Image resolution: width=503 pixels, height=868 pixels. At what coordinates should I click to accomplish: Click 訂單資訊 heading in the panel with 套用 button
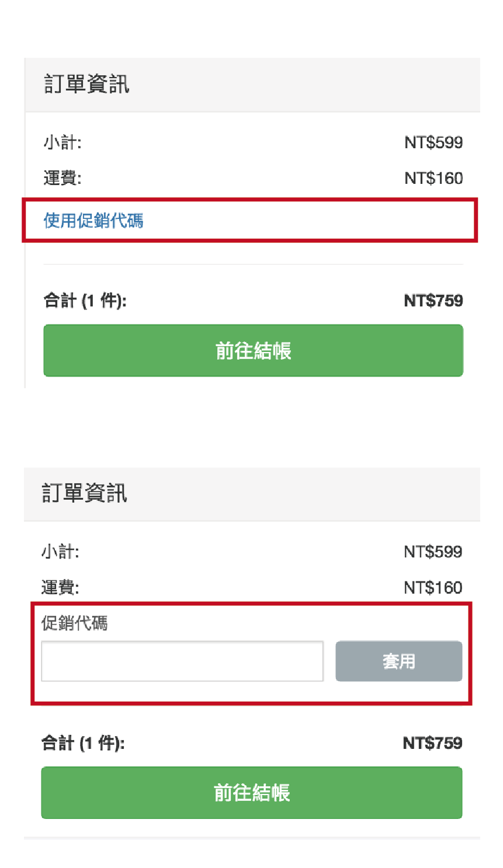84,494
